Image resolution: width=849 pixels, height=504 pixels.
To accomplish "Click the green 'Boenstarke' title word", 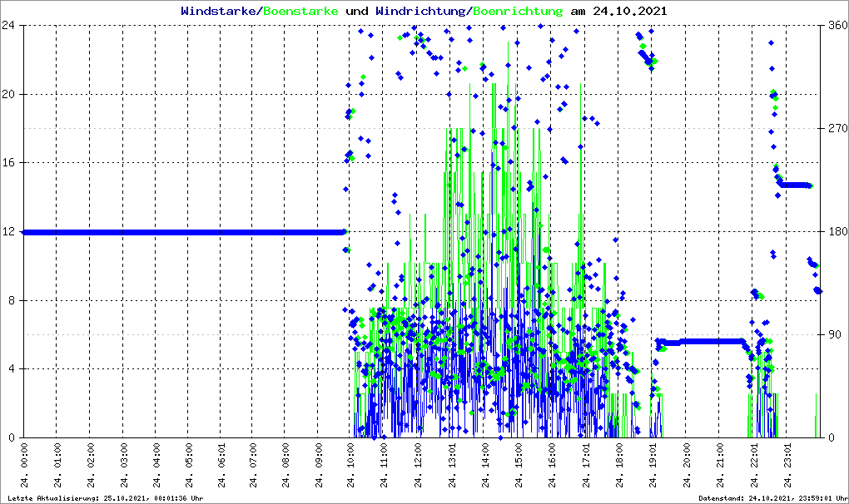I will 300,12.
